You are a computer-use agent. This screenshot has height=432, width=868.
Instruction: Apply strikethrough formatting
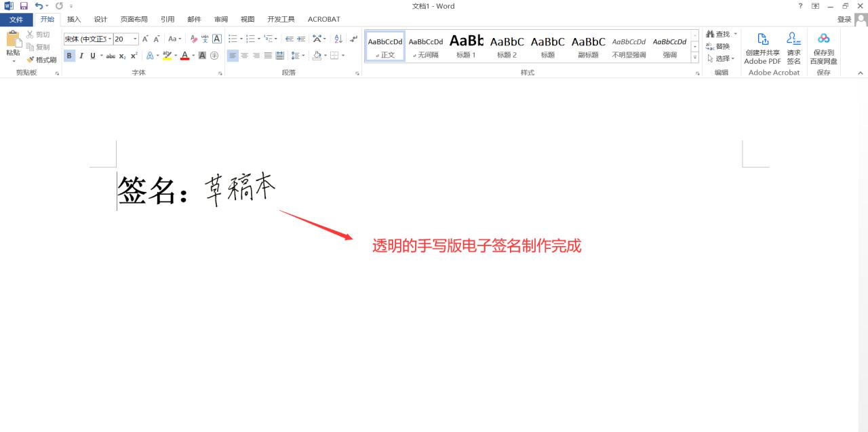click(111, 56)
